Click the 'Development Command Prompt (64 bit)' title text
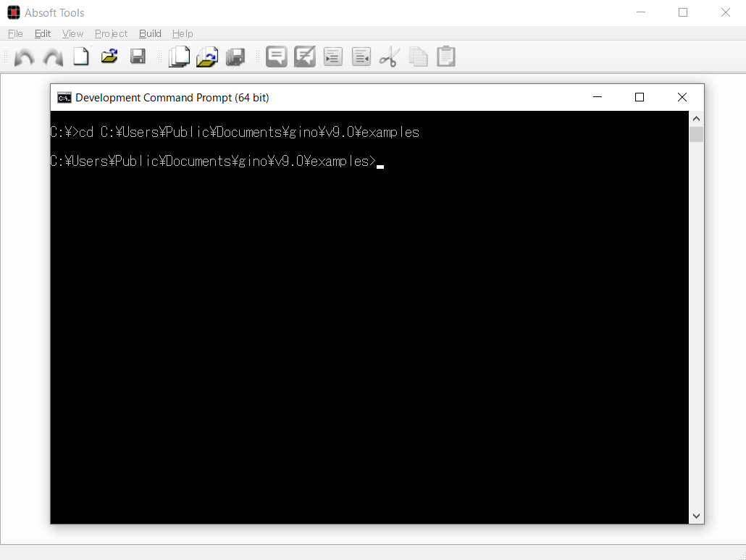746x560 pixels. [172, 98]
